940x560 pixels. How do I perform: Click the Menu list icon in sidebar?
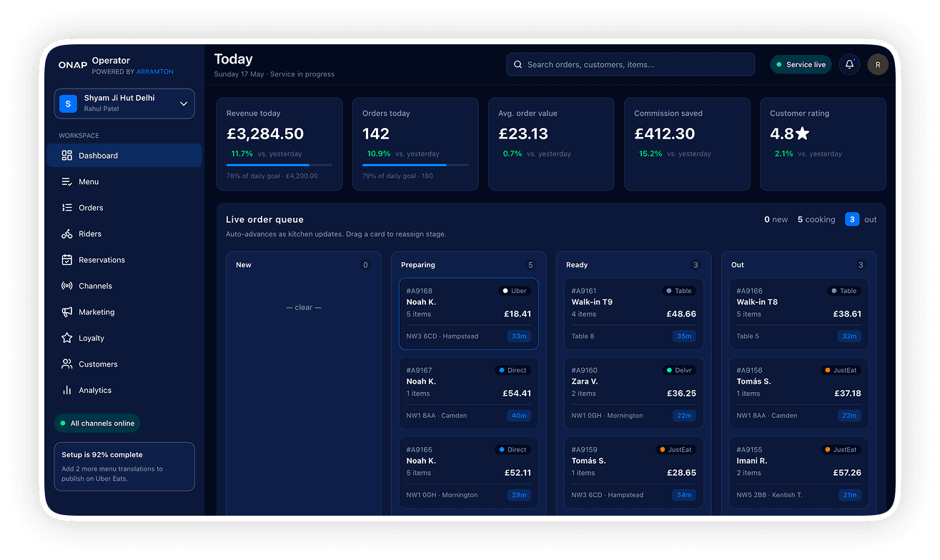(x=66, y=181)
